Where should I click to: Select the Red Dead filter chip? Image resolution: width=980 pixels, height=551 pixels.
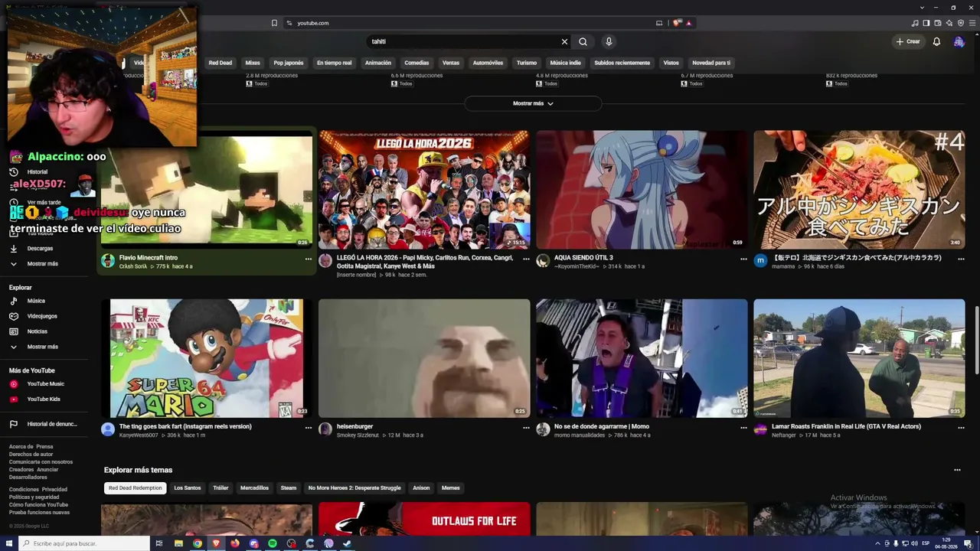tap(220, 63)
